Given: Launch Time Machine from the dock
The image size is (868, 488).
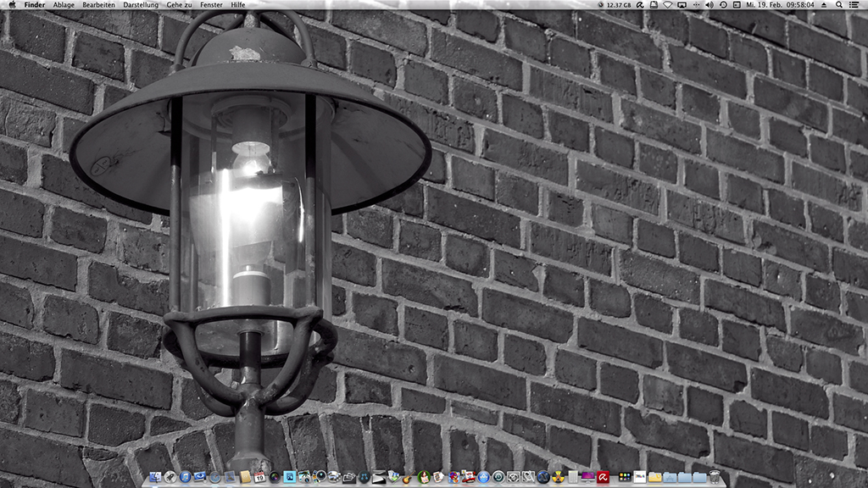Looking at the screenshot, I should pos(498,477).
